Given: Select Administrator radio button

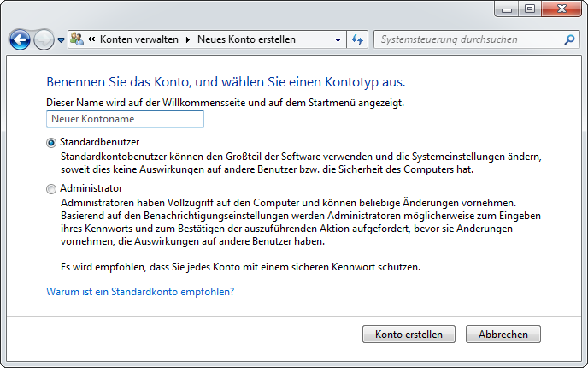Looking at the screenshot, I should click(51, 189).
